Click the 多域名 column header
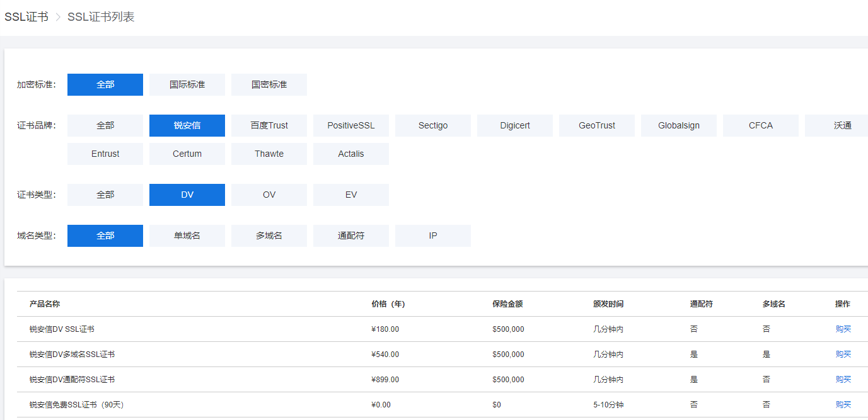This screenshot has width=868, height=420. (774, 304)
